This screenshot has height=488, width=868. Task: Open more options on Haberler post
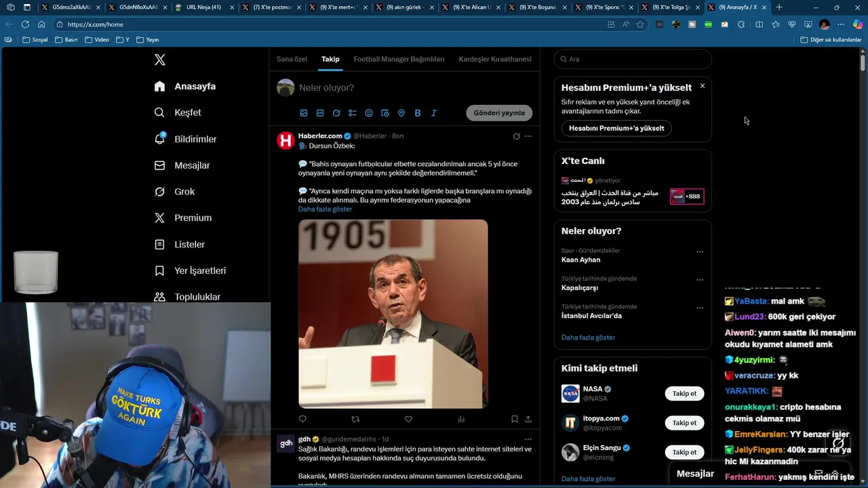528,136
